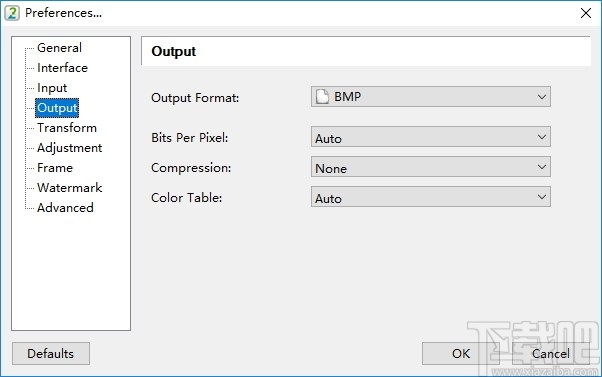Screen dimensions: 602x377
Task: Open the Frame preferences section
Action: [x=55, y=168]
